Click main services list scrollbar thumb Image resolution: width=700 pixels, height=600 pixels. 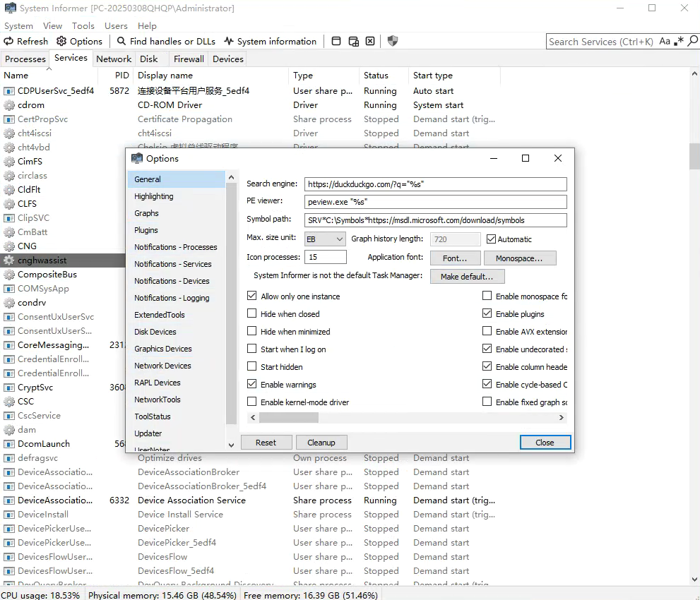(x=694, y=156)
